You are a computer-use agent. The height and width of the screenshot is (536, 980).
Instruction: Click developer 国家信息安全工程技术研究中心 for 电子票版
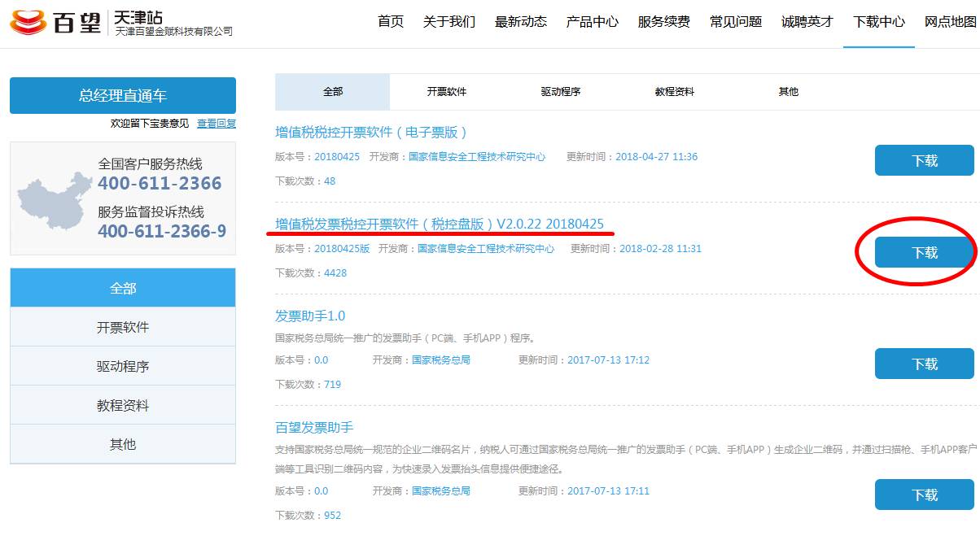tap(477, 157)
